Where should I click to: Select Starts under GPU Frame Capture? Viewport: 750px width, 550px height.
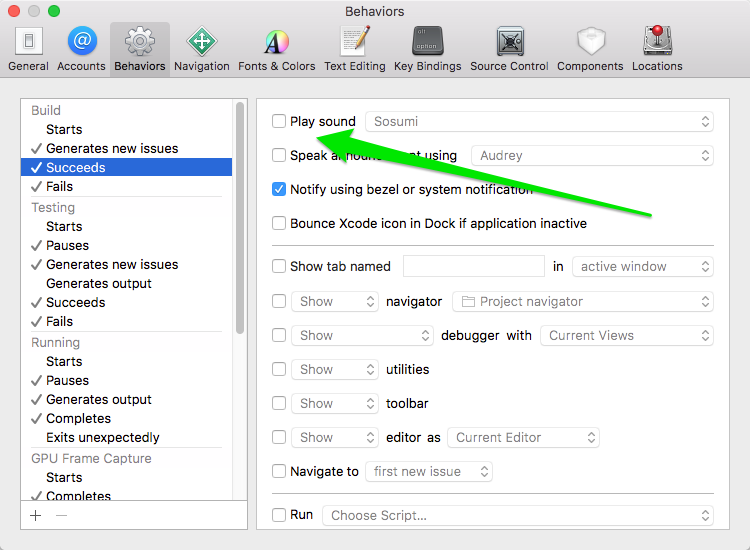pos(127,477)
